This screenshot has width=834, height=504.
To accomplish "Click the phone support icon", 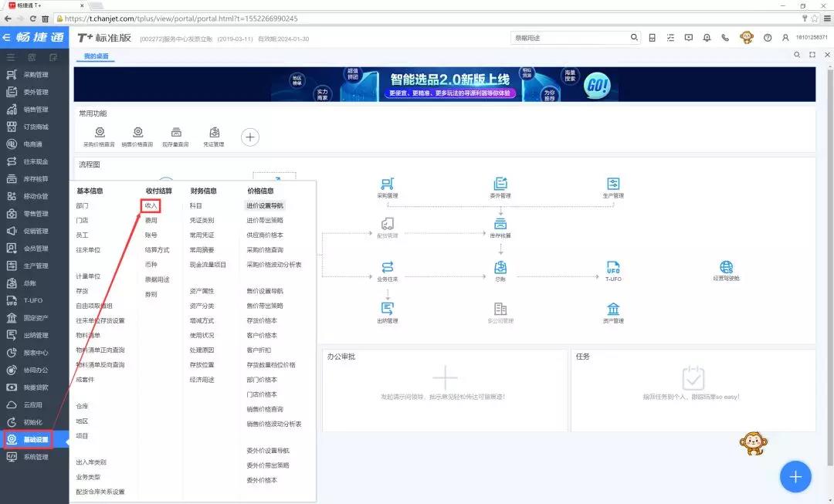I will pyautogui.click(x=725, y=38).
